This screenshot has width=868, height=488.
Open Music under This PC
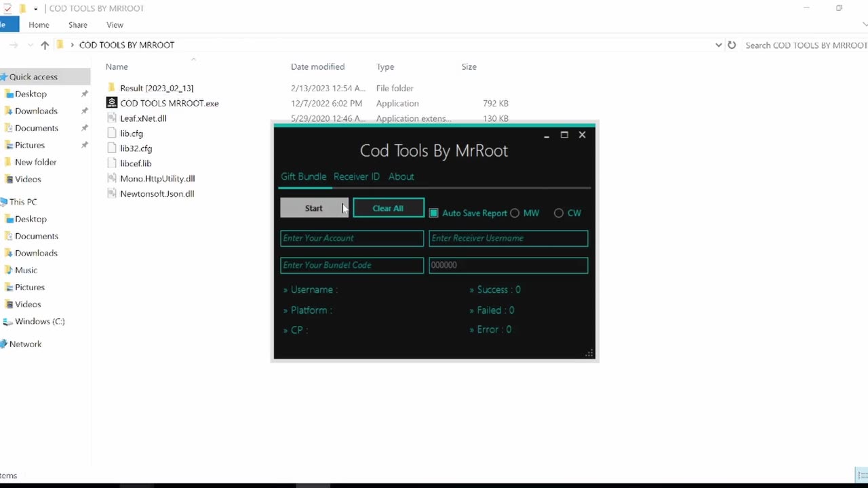(x=26, y=270)
